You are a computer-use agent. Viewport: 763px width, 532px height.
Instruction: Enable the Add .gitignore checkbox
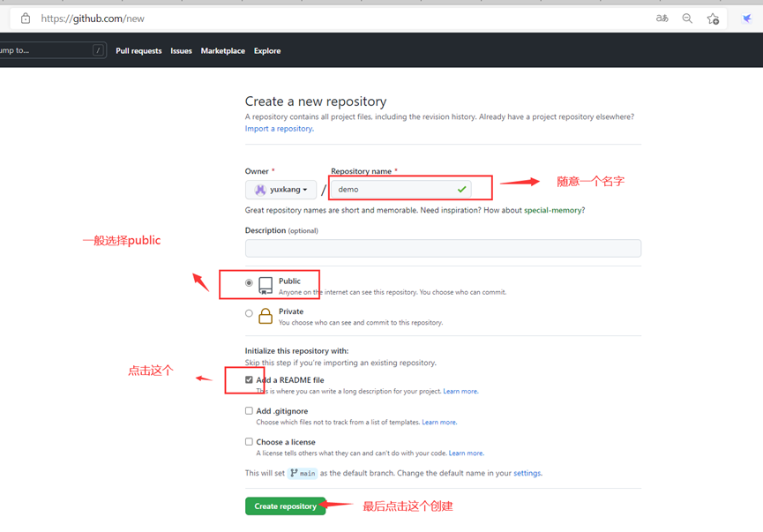[x=249, y=411]
